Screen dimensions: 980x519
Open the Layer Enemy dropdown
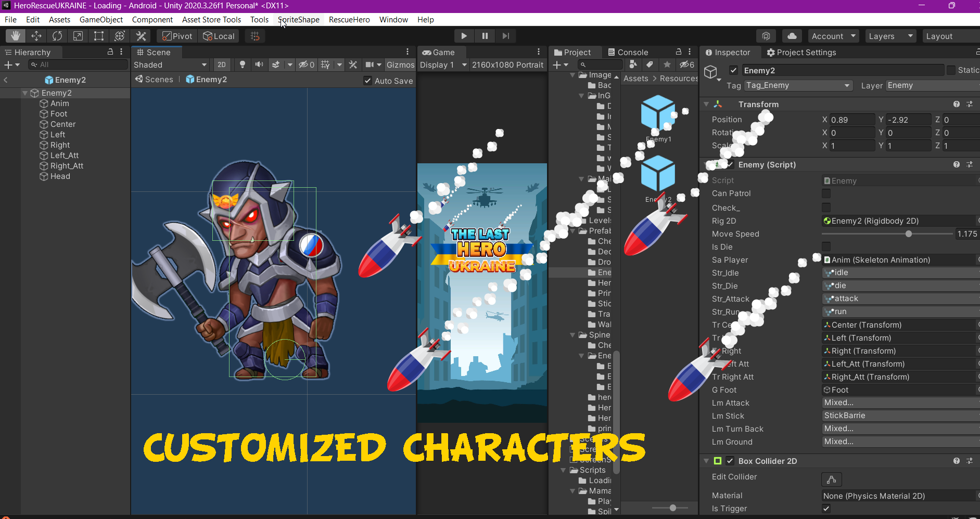click(932, 85)
